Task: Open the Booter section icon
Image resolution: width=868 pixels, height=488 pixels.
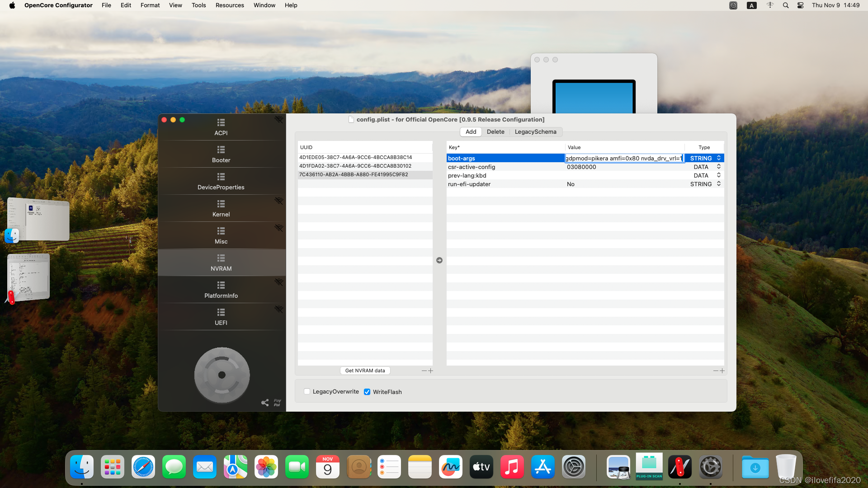Action: [x=221, y=150]
